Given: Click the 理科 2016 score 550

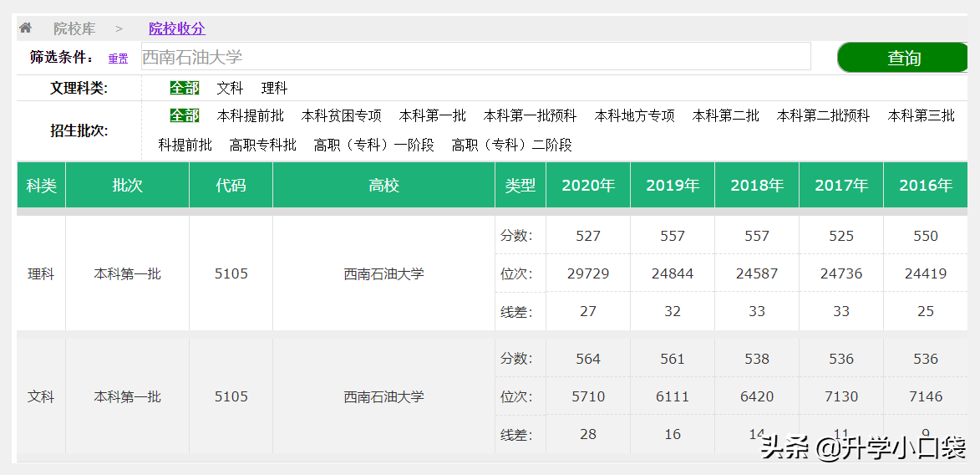Looking at the screenshot, I should coord(926,236).
